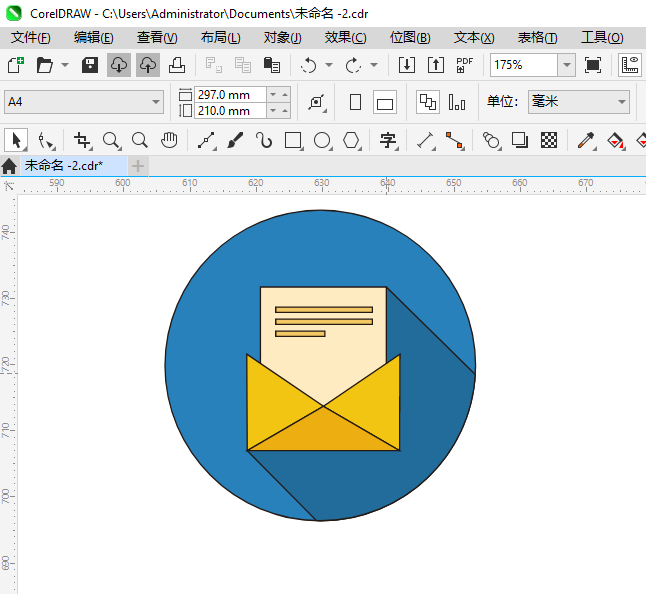The height and width of the screenshot is (594, 646).
Task: Select the Rectangle tool
Action: click(x=293, y=140)
